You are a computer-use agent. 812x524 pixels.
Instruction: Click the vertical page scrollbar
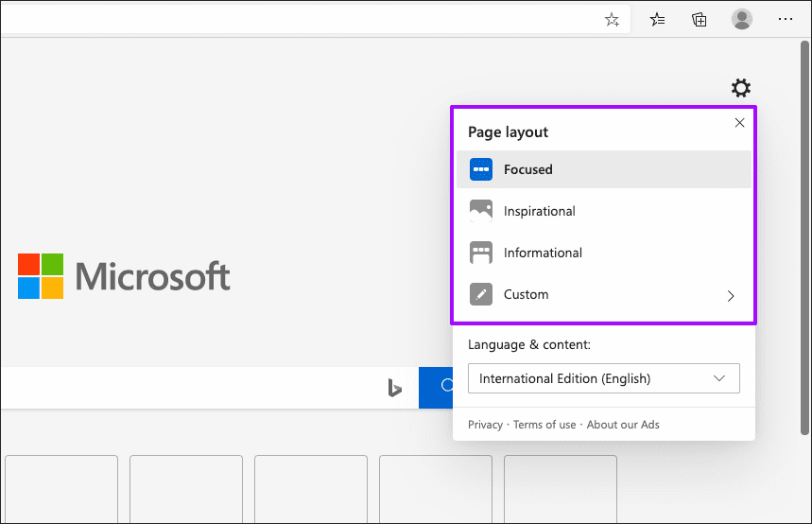click(804, 238)
